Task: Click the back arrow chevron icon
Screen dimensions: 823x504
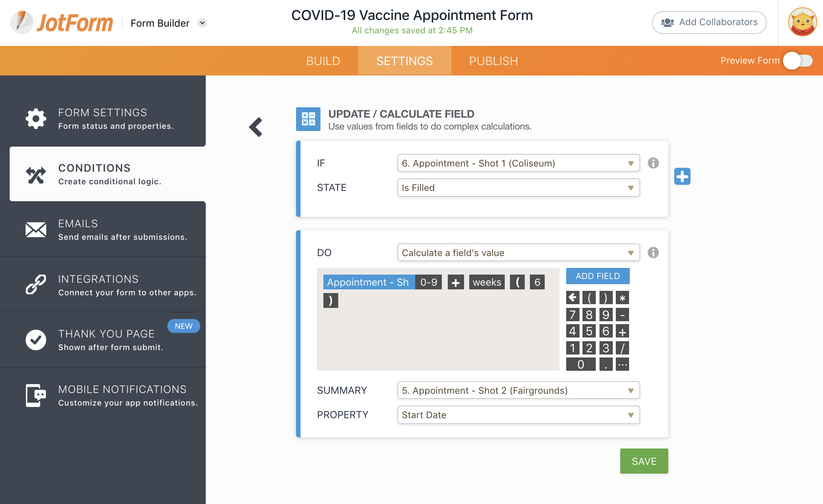Action: (x=256, y=127)
